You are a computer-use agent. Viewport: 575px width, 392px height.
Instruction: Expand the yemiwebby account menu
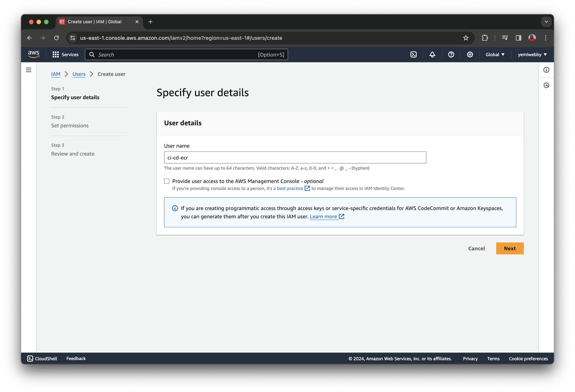[532, 55]
